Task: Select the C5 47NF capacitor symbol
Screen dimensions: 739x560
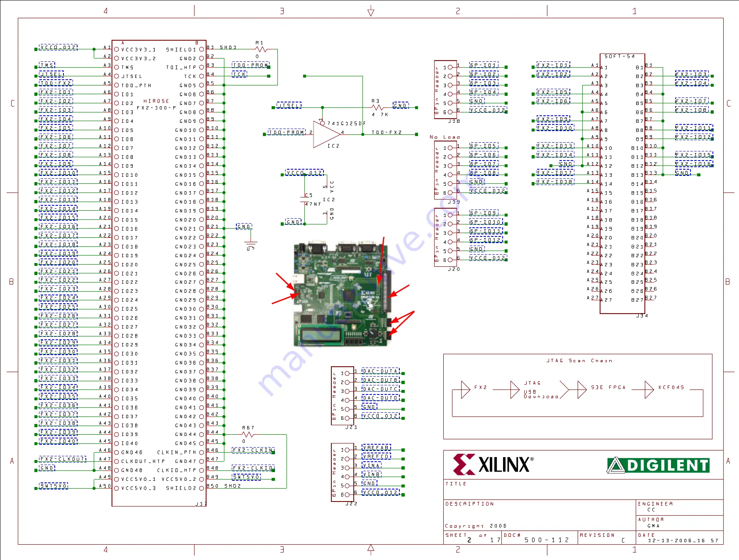Action: coord(305,200)
